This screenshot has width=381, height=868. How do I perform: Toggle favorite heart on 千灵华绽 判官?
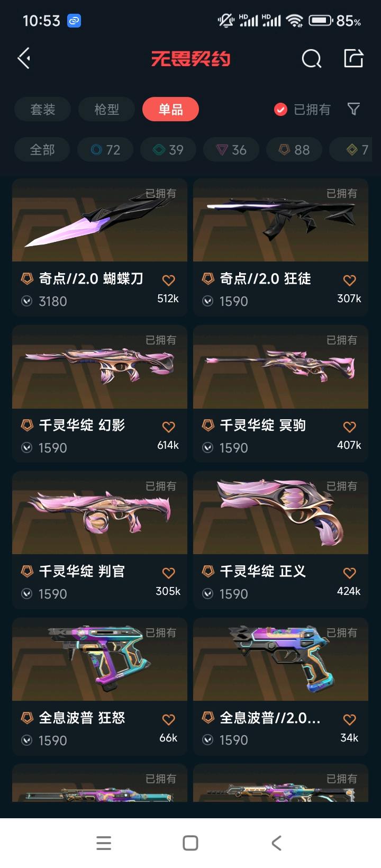pos(168,573)
